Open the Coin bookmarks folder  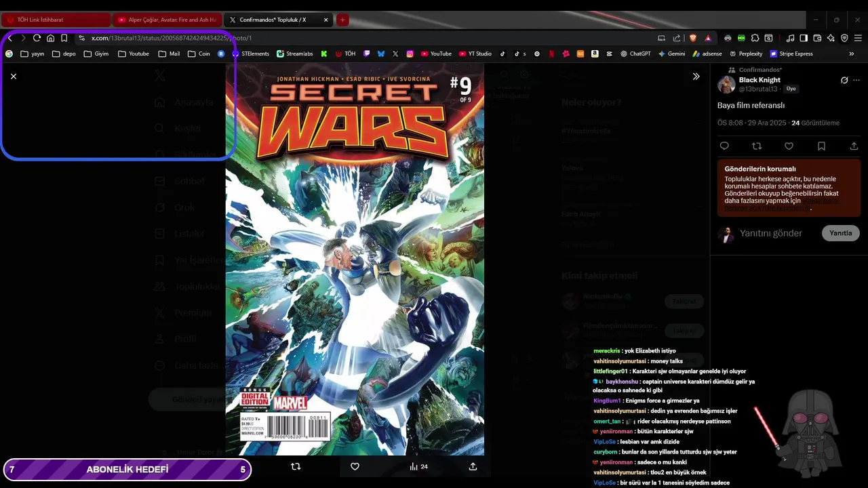[199, 54]
